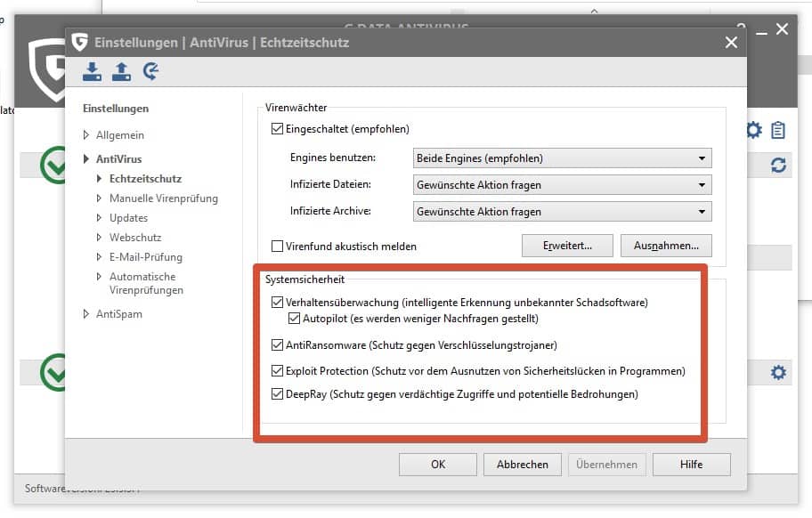The image size is (812, 518).
Task: Open the gear settings icon in main window
Action: [x=753, y=130]
